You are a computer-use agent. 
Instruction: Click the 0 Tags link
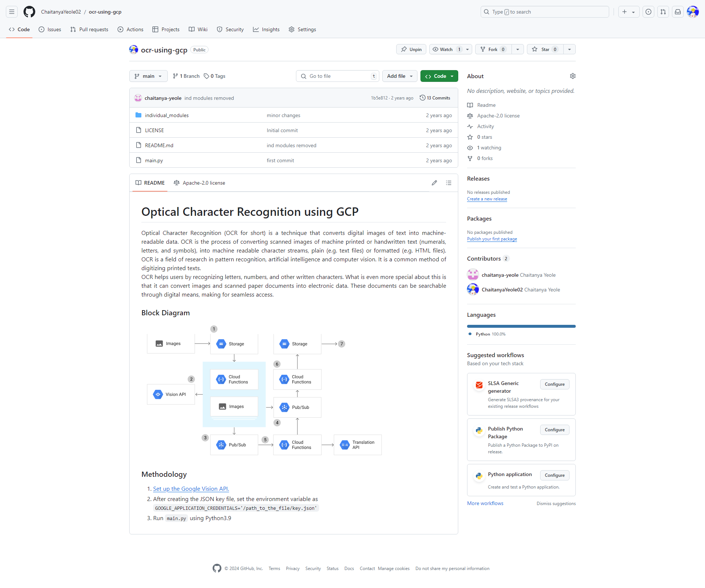[x=215, y=76]
